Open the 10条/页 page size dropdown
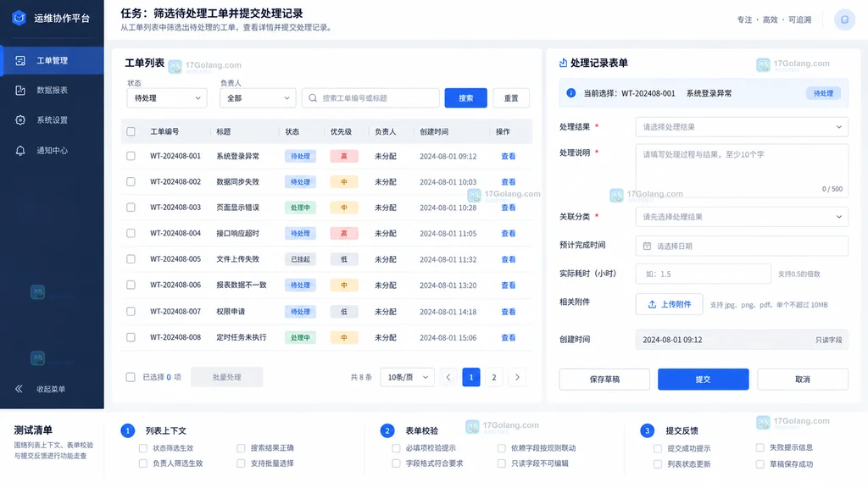 pos(407,377)
